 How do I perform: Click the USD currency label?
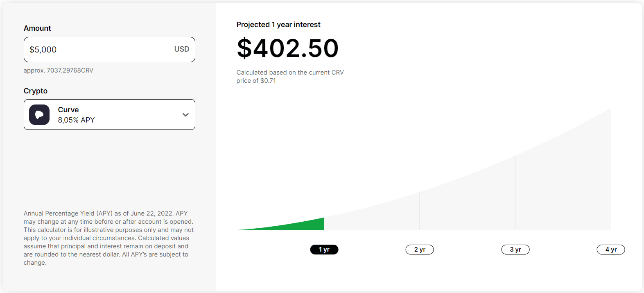[x=182, y=49]
